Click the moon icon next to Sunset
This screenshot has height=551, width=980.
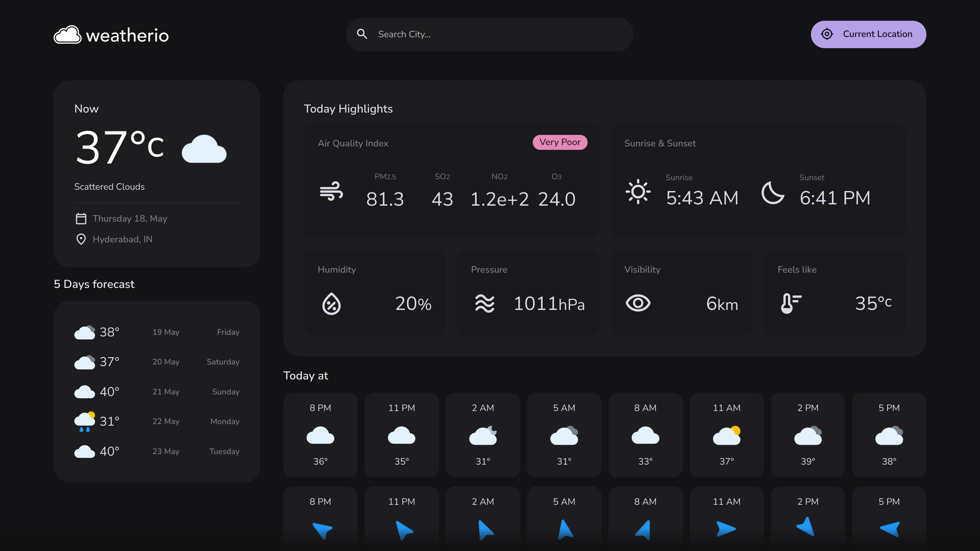point(772,192)
